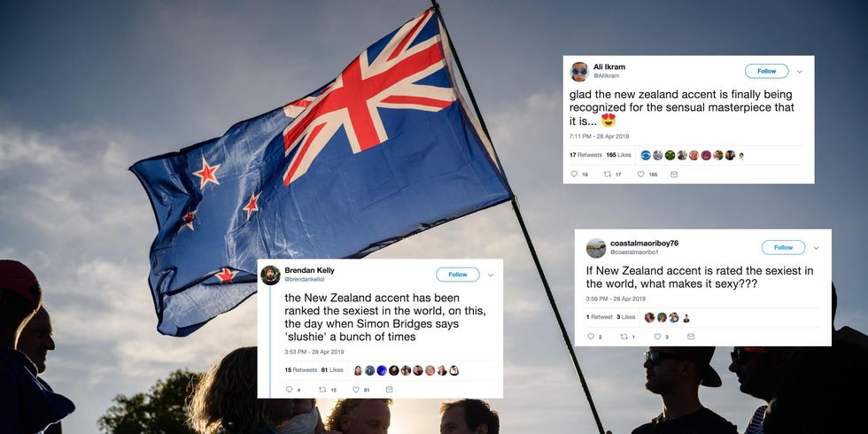Click envelope icon on coastalmaoriboy76's tweet
Screen dimensions: 868x434
(x=690, y=337)
